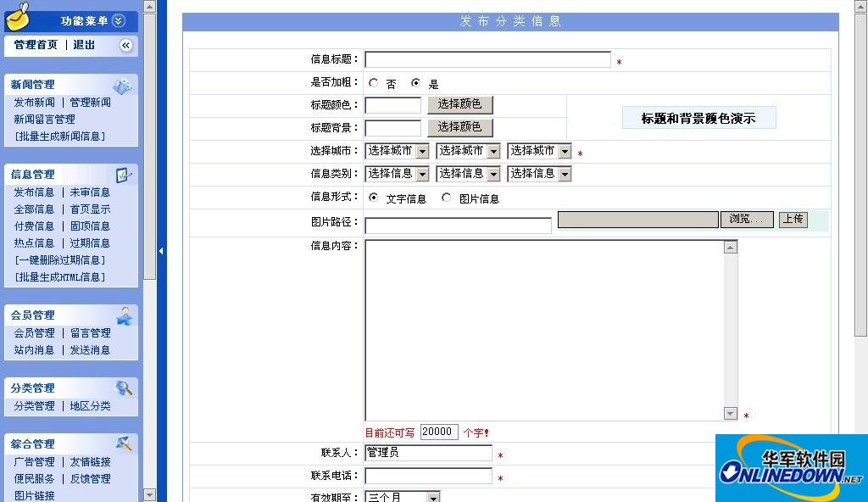Open 发布信息 link
This screenshot has width=868, height=502.
coord(34,192)
